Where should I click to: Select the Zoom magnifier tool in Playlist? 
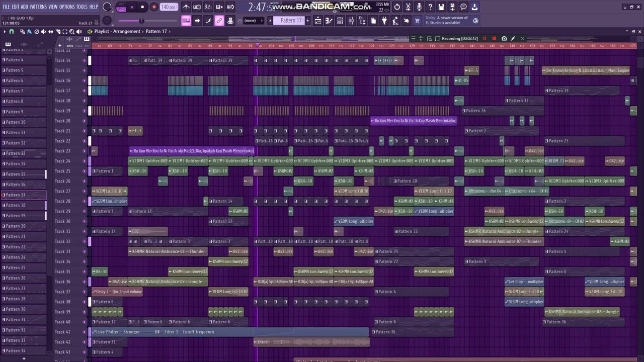point(72,31)
